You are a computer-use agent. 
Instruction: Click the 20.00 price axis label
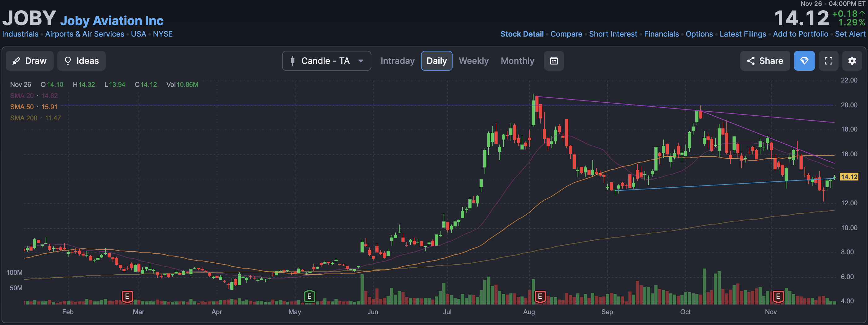point(849,105)
